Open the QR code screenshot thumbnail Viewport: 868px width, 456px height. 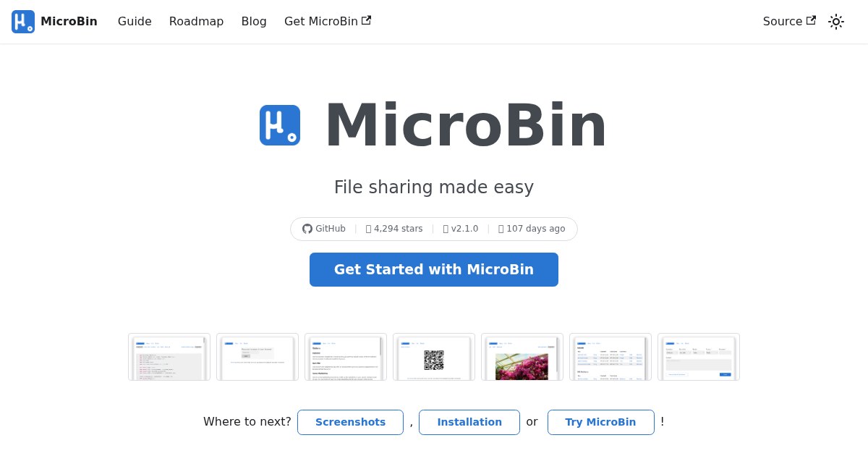pyautogui.click(x=434, y=357)
